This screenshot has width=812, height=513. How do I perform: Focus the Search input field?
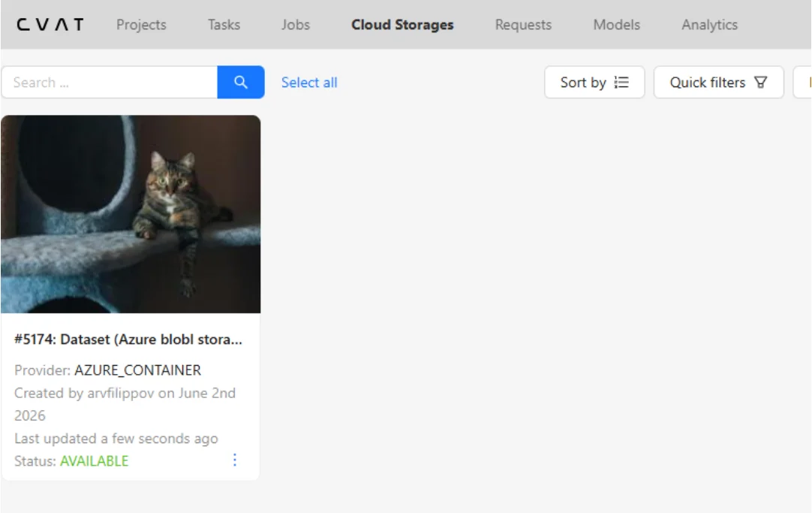click(x=110, y=82)
